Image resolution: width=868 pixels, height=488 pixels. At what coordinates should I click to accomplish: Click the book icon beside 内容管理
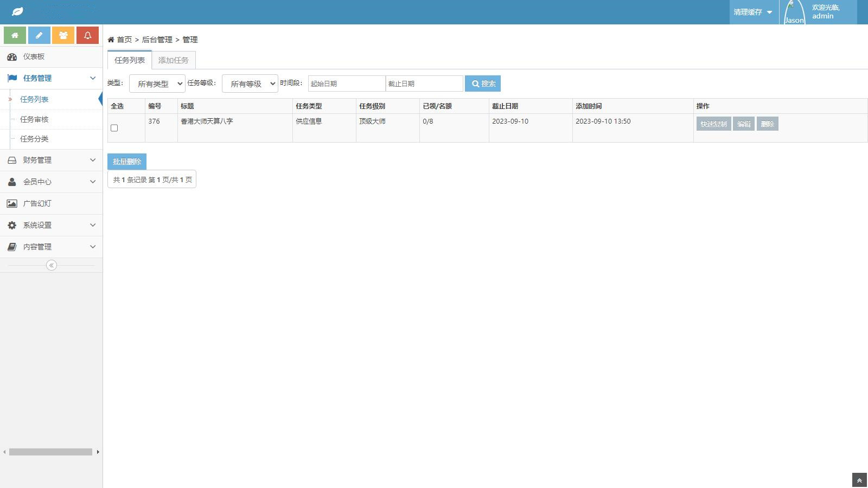point(12,247)
